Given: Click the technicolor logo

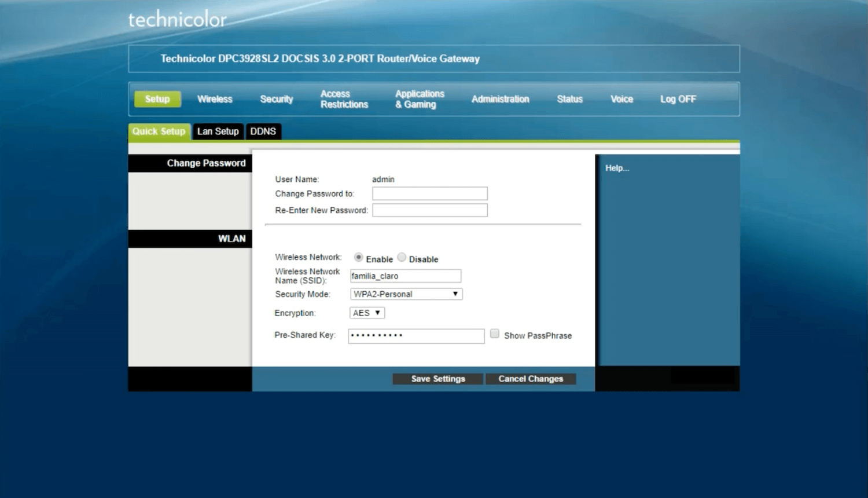Looking at the screenshot, I should [177, 20].
